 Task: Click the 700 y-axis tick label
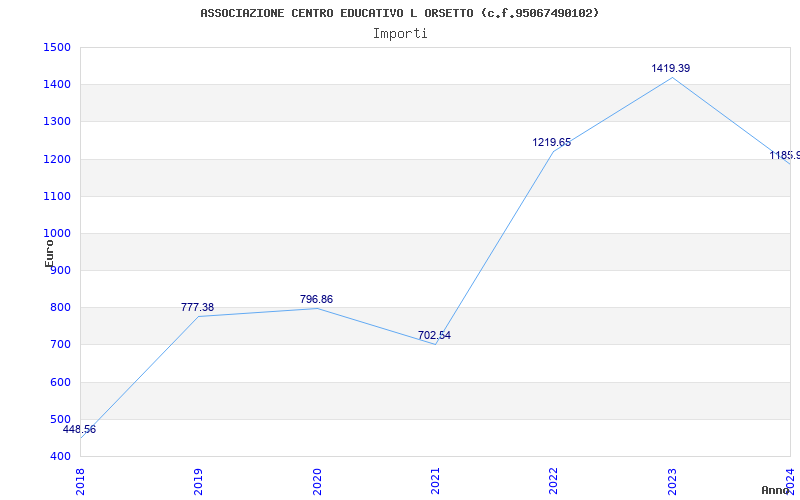point(60,345)
